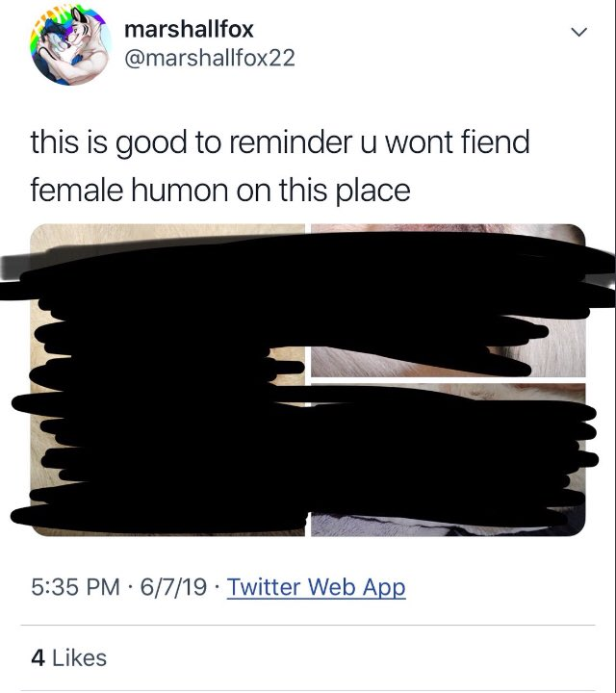Click the marshallfox display name
Image resolution: width=616 pixels, height=693 pixels.
coord(189,30)
